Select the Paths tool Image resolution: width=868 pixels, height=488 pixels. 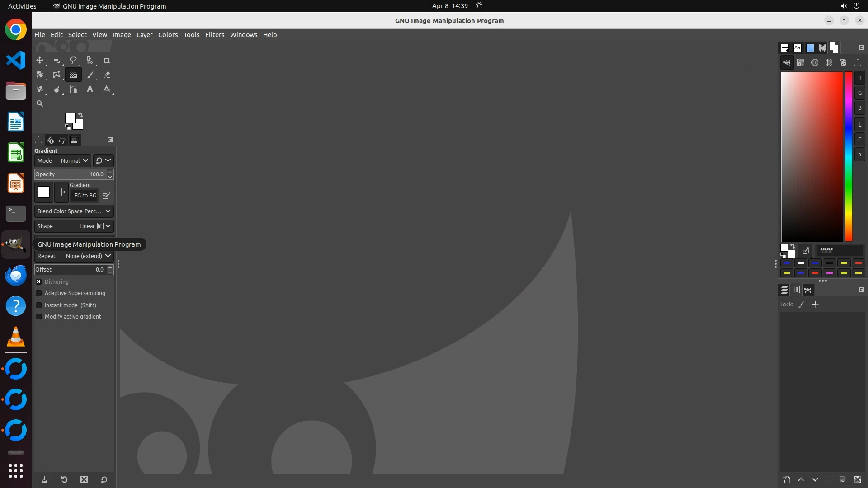pos(73,89)
